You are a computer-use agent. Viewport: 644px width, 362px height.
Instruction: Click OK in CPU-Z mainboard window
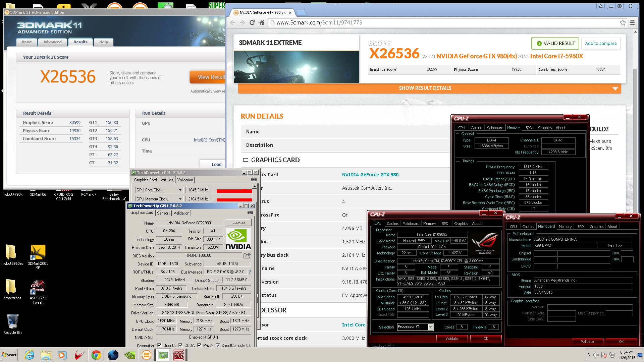(621, 342)
